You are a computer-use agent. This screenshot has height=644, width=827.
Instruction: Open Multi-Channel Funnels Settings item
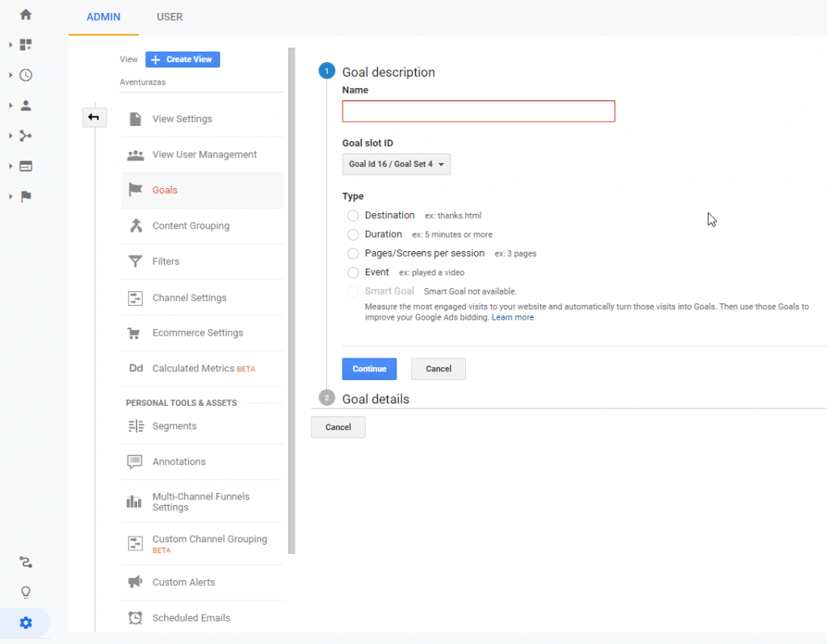click(203, 501)
